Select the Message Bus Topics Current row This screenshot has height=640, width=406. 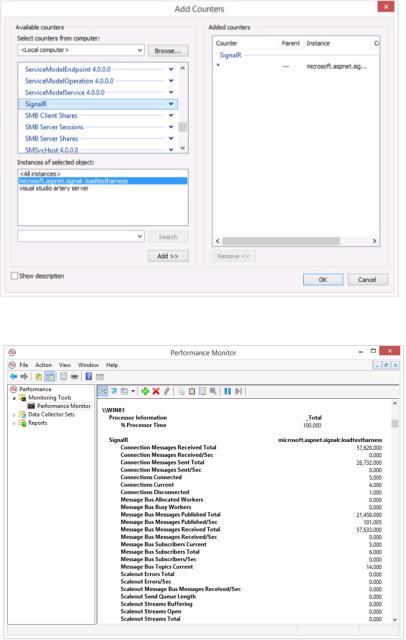tap(251, 567)
